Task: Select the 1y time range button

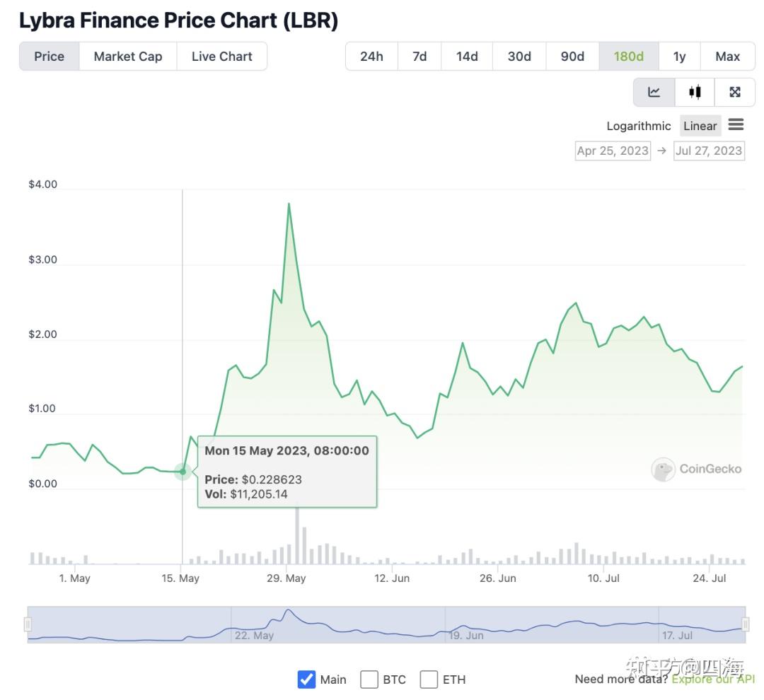Action: [679, 56]
